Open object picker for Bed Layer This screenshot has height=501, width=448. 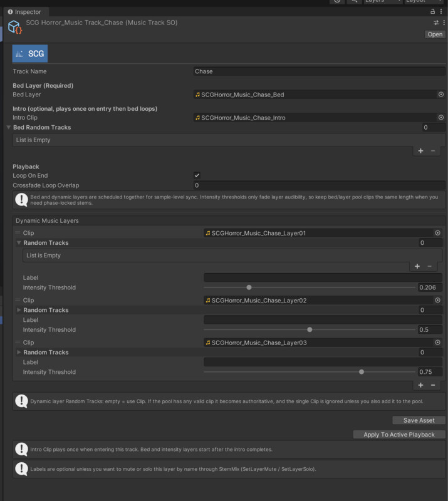tap(441, 95)
